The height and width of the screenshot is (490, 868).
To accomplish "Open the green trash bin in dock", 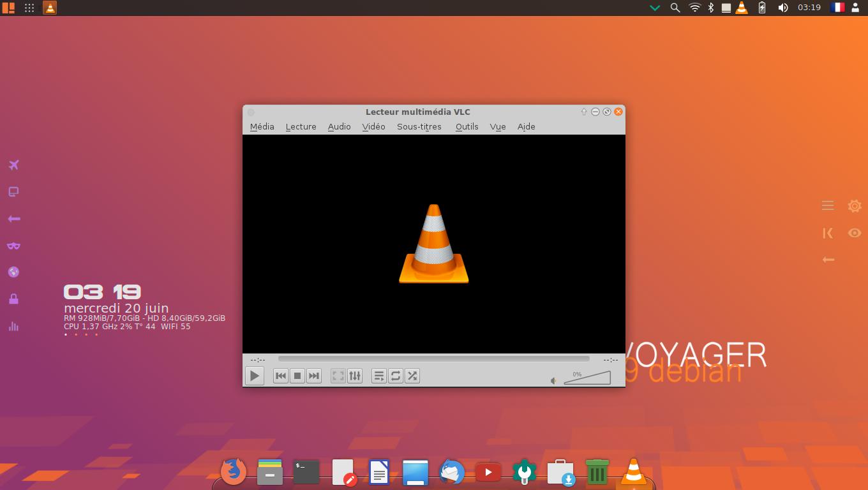I will (597, 472).
